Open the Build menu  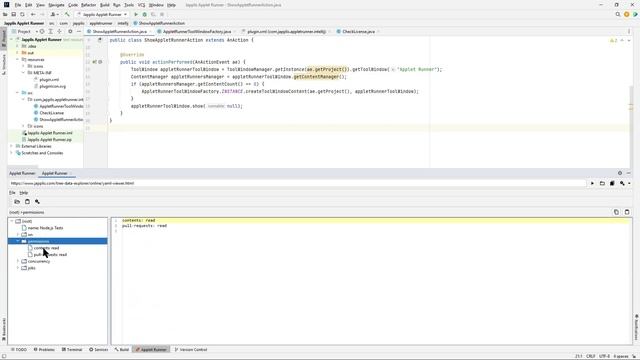(104, 5)
